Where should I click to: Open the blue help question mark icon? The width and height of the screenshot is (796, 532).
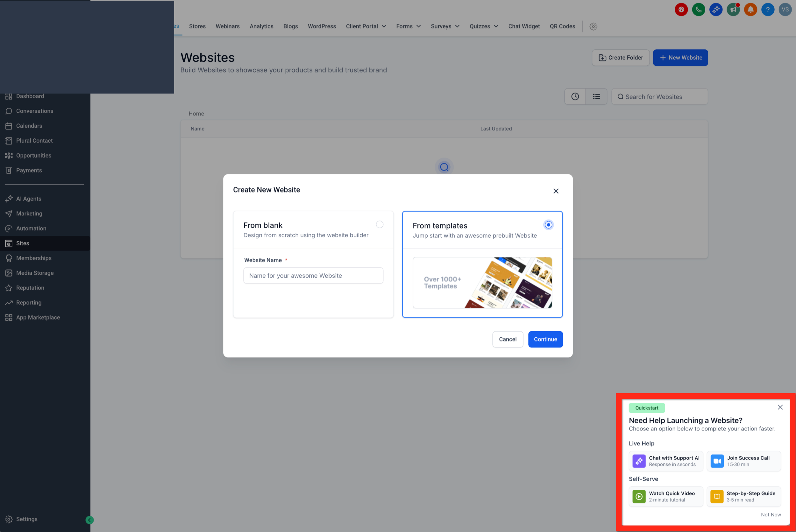point(767,10)
